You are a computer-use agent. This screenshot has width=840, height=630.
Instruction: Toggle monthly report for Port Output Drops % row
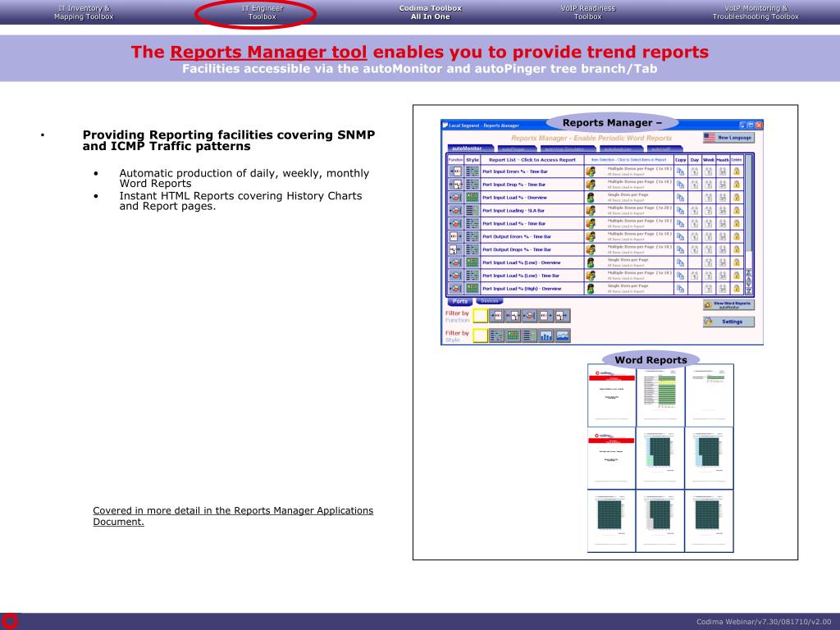click(x=722, y=249)
